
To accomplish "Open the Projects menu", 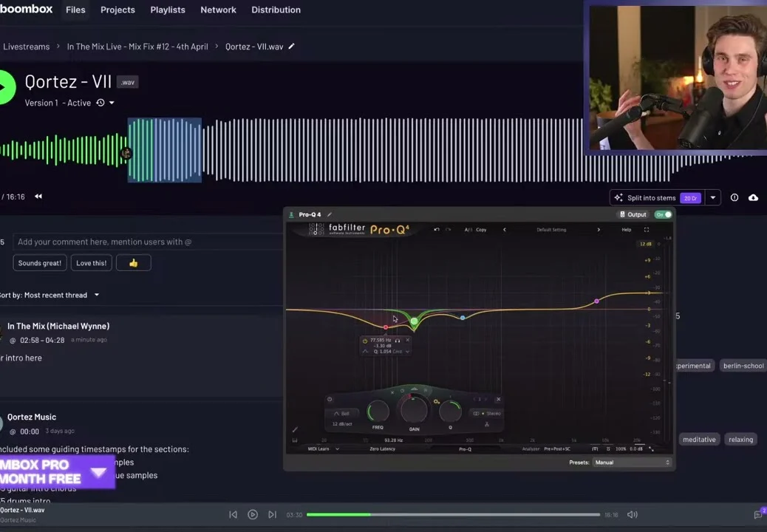I will [x=117, y=10].
